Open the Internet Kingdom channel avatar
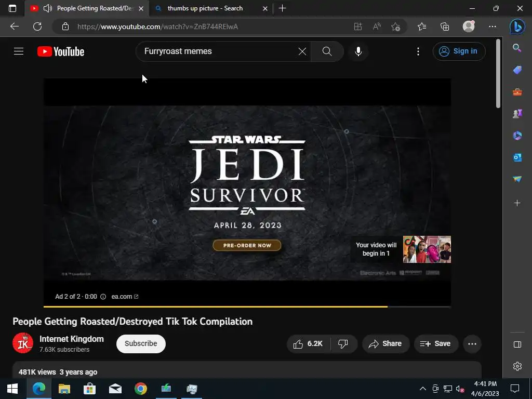Screen dimensions: 532x399 click(x=23, y=343)
